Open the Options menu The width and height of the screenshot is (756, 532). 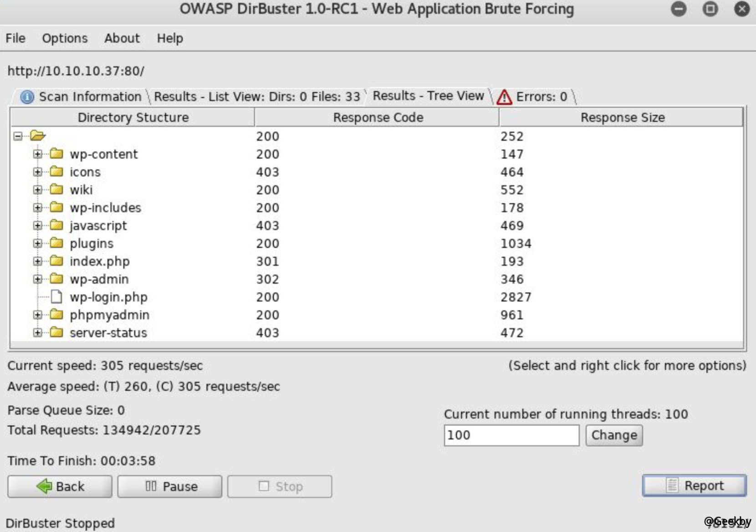click(65, 38)
